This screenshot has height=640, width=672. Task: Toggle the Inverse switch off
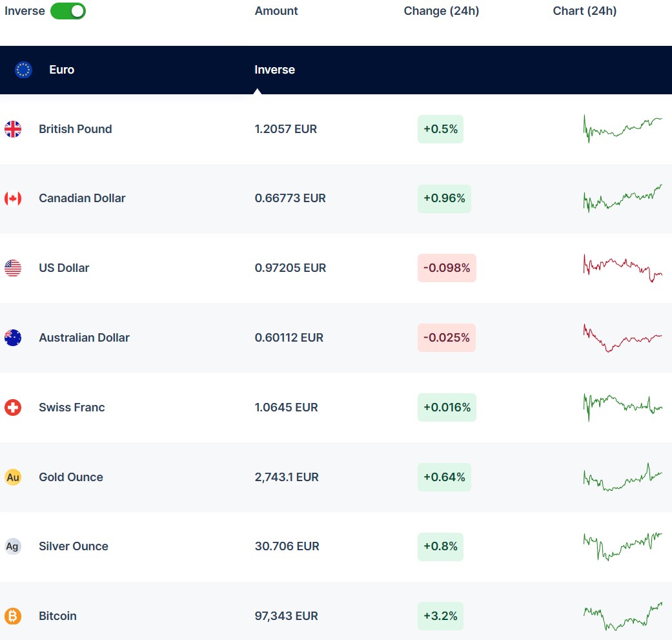68,11
